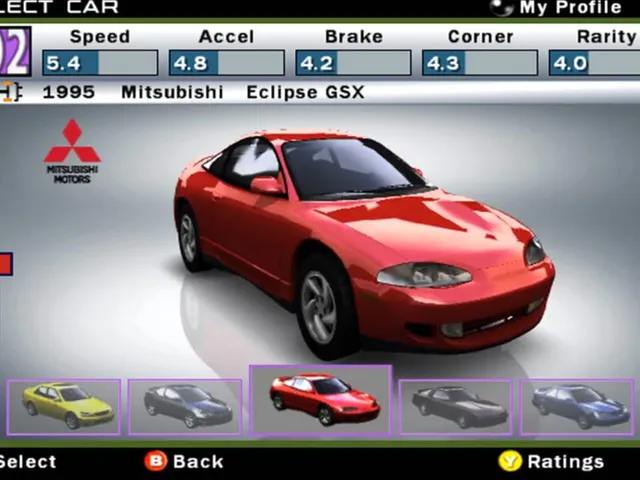Select the yellow sedan thumbnail
Image resolution: width=640 pixels, height=480 pixels.
(64, 407)
